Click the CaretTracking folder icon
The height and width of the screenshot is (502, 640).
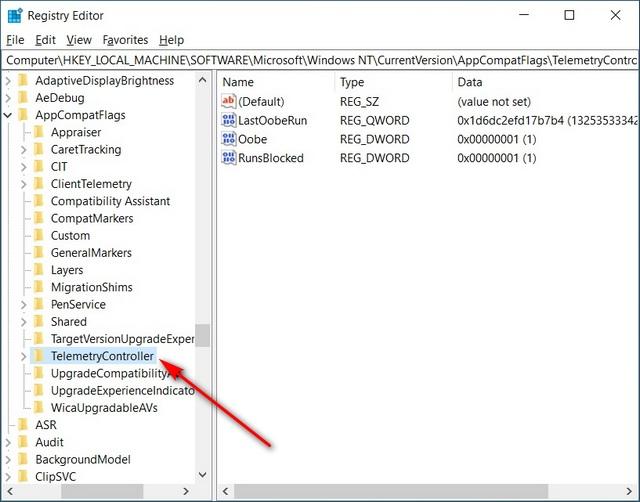pyautogui.click(x=39, y=149)
